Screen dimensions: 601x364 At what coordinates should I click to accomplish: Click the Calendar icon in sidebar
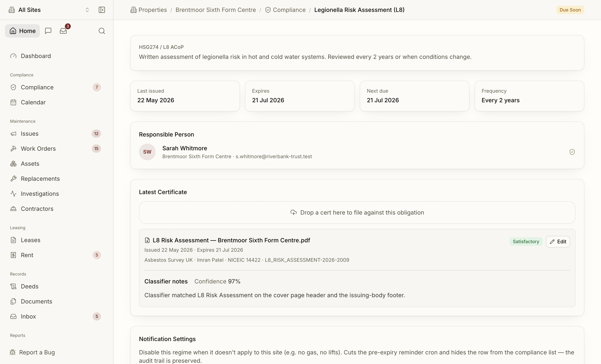pyautogui.click(x=13, y=102)
